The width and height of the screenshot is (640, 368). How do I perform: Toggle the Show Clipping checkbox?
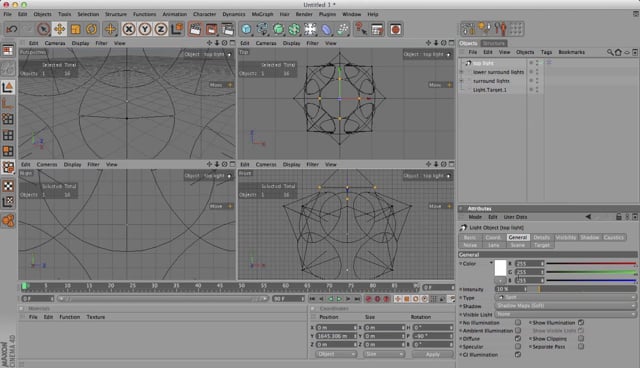(x=581, y=339)
